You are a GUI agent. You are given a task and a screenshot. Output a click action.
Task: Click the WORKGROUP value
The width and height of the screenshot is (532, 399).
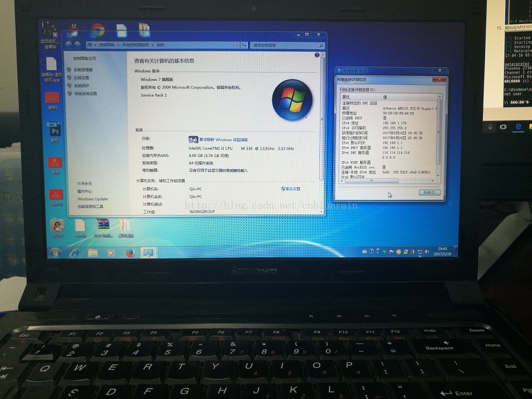[202, 211]
